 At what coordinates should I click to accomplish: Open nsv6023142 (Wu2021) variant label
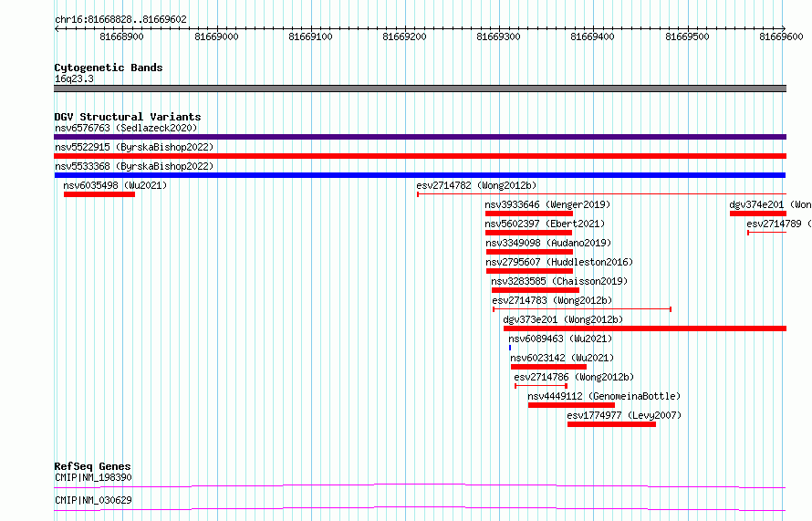pyautogui.click(x=562, y=358)
